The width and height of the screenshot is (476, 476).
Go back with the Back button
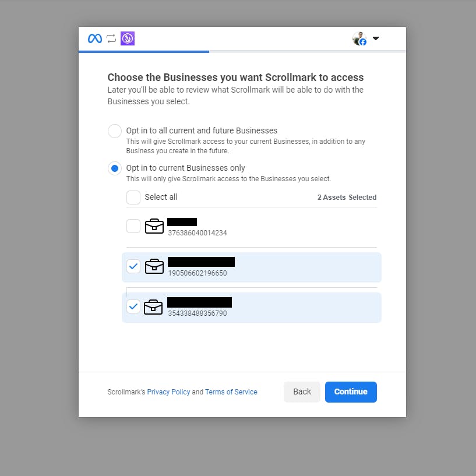[x=302, y=392]
